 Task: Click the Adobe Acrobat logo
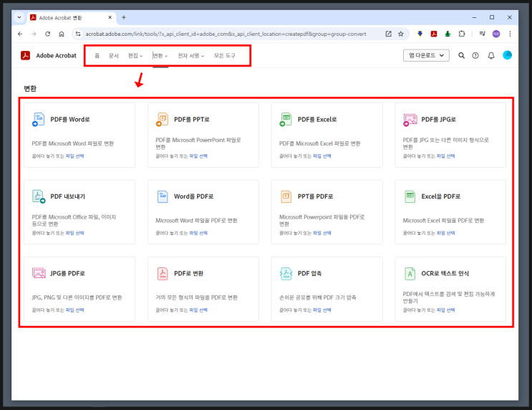click(x=26, y=55)
